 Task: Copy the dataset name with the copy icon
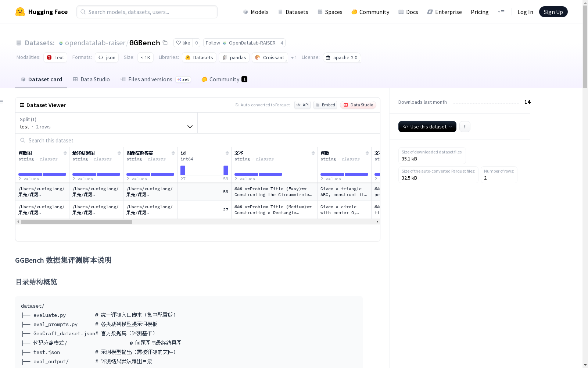click(165, 43)
